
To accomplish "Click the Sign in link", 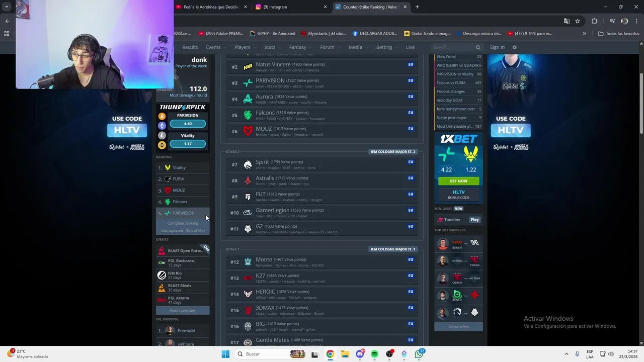I will point(497,47).
